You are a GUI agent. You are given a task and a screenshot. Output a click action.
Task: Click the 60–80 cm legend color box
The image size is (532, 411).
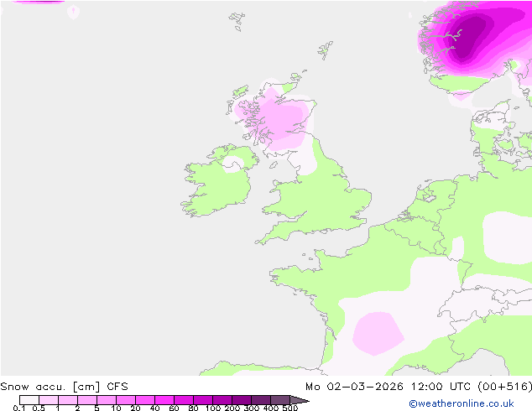pos(184,400)
